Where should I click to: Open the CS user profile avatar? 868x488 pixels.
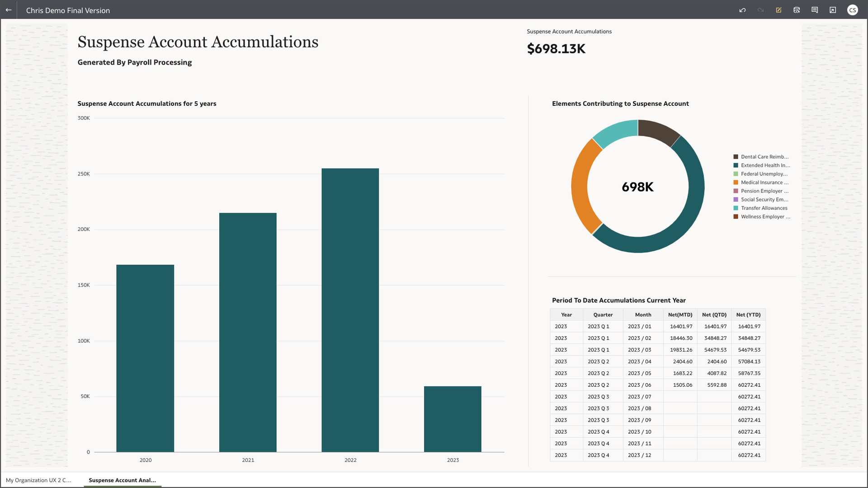coord(853,9)
